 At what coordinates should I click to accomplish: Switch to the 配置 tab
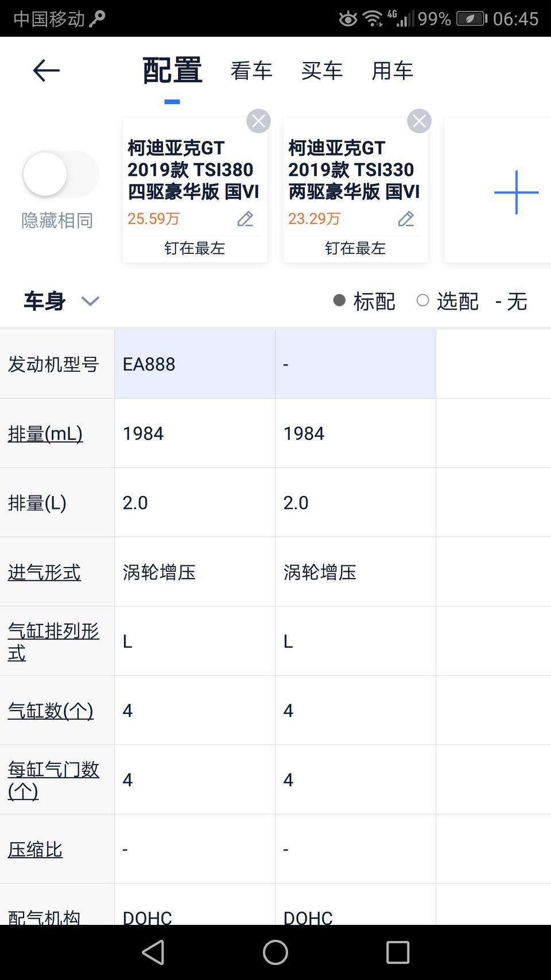172,71
